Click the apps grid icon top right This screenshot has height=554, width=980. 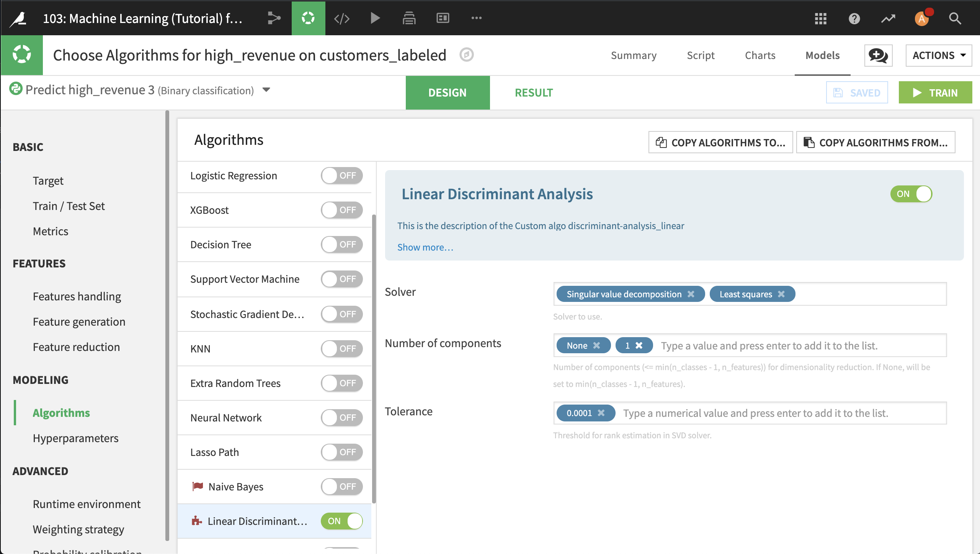tap(820, 18)
